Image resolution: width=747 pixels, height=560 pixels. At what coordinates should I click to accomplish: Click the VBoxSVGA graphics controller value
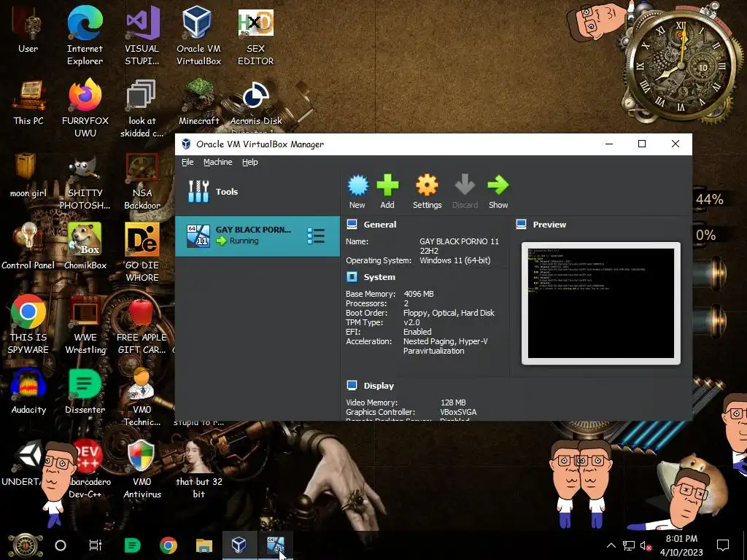[458, 412]
